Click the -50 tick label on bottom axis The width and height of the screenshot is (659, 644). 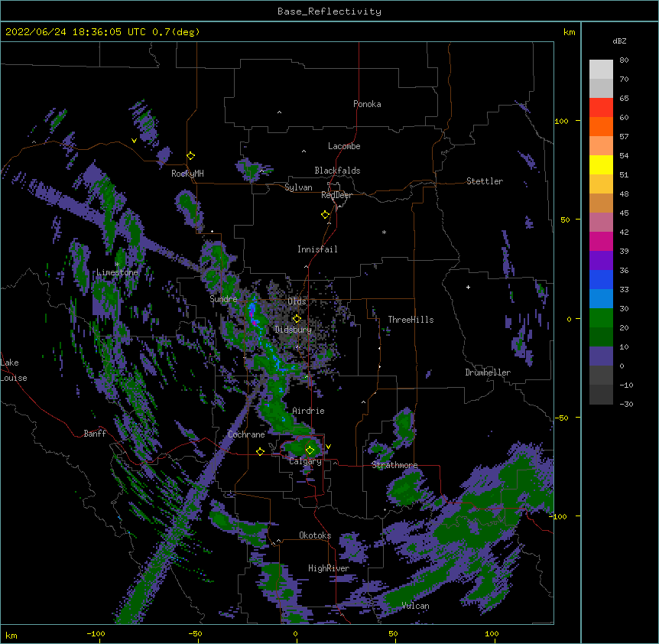195,633
